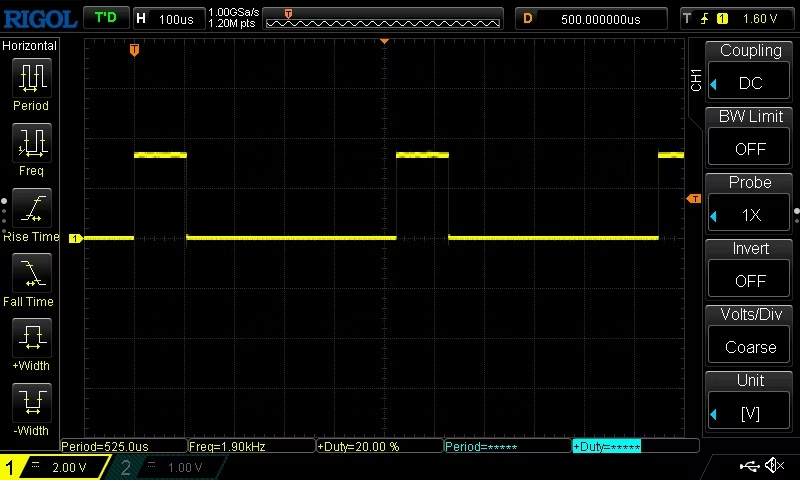Select the +Width measurement icon
800x480 pixels.
pos(32,337)
